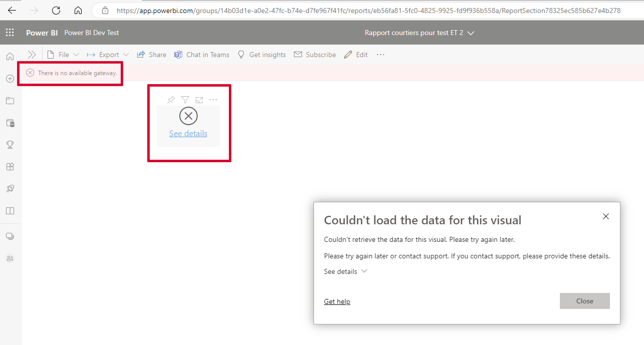Click the Create plus icon in sidebar
This screenshot has height=345, width=644.
pos(10,79)
